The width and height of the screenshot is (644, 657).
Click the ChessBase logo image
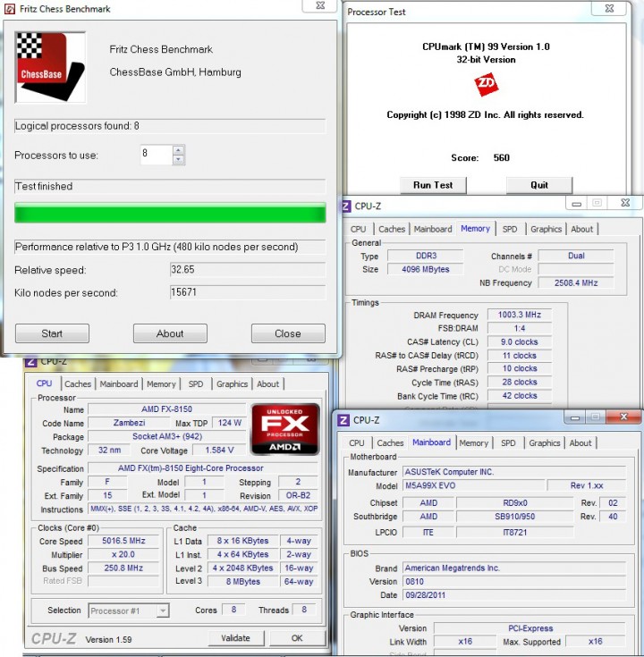(50, 67)
